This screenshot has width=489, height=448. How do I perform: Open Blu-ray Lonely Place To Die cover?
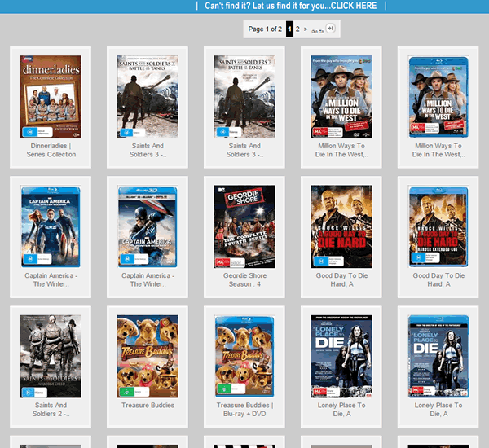pos(438,356)
